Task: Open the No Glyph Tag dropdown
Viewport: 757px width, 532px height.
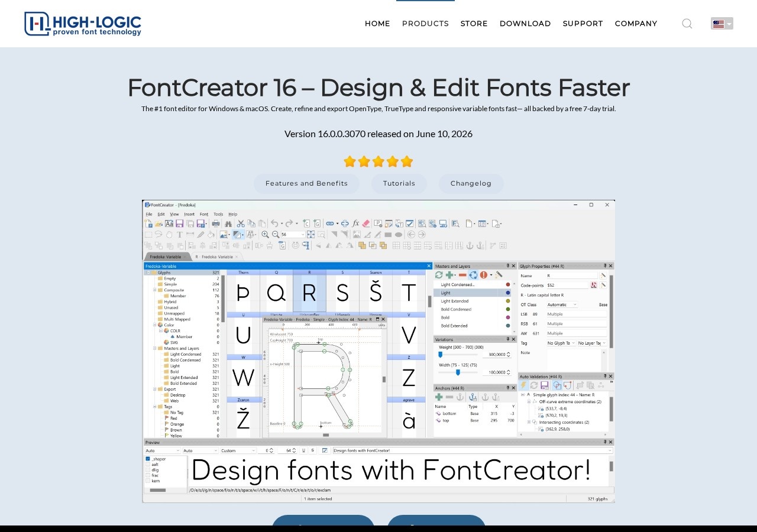Action: pos(561,343)
